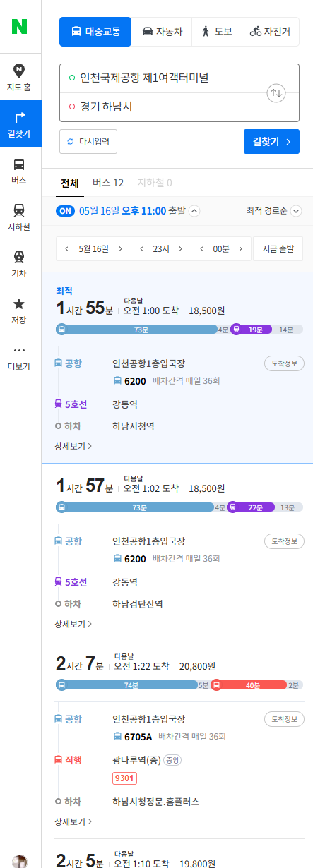Click the 다시입력 reset button

88,141
